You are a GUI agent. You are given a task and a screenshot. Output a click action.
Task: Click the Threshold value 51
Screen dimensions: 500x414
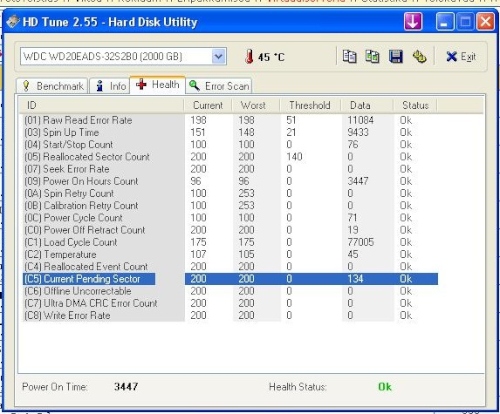[291, 120]
